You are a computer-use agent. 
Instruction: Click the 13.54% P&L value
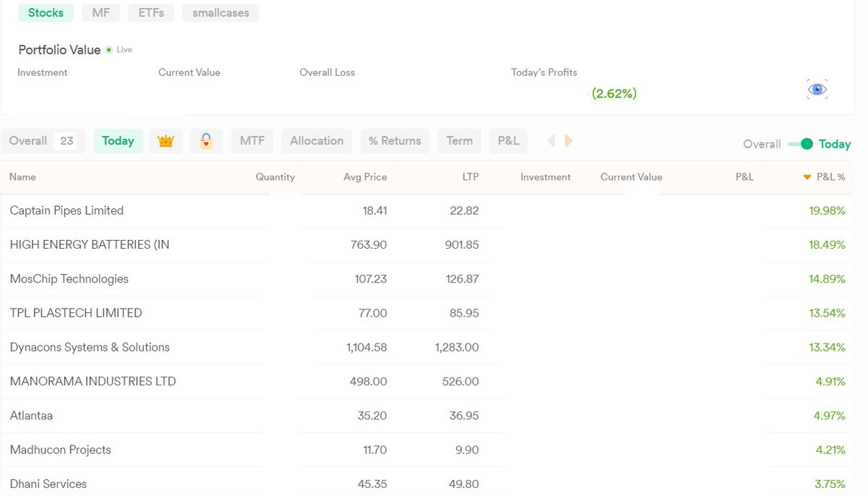pyautogui.click(x=827, y=313)
